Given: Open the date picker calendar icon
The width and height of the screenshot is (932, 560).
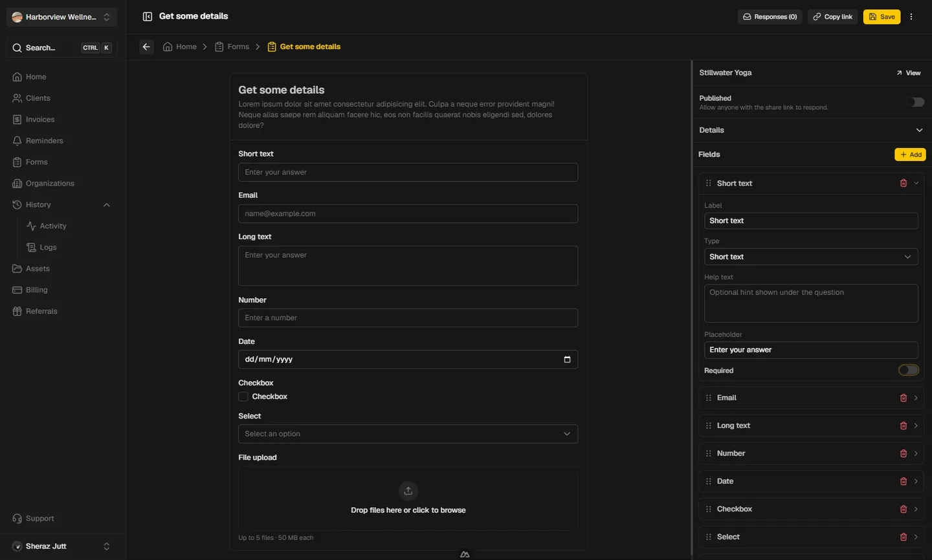Looking at the screenshot, I should point(567,360).
